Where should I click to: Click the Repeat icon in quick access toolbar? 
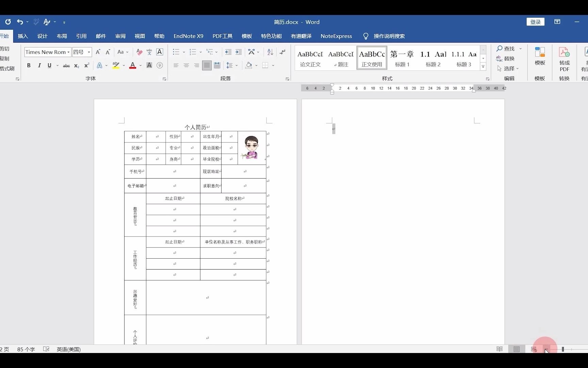(x=8, y=22)
